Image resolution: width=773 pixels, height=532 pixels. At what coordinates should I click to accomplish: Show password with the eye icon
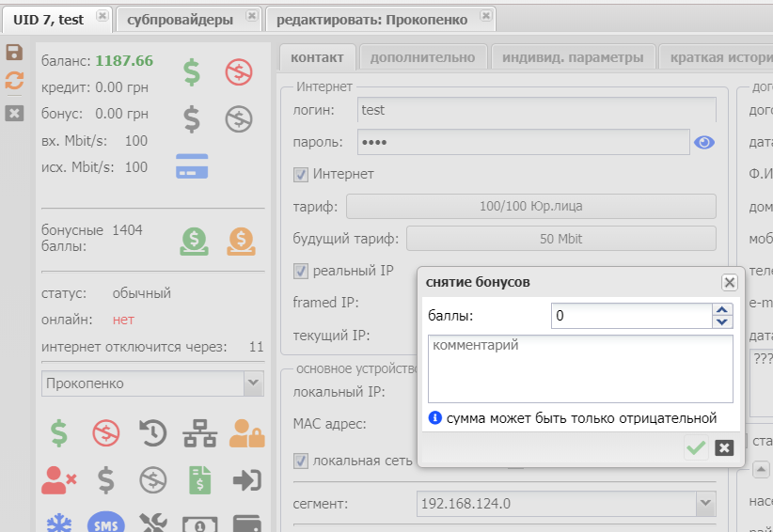pos(704,143)
